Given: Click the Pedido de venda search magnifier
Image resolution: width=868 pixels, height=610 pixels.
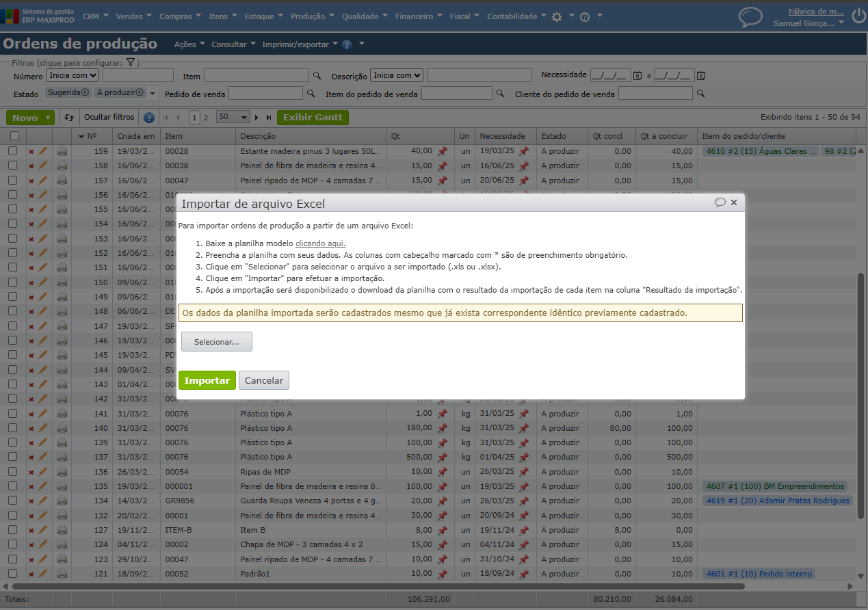Looking at the screenshot, I should coord(311,94).
